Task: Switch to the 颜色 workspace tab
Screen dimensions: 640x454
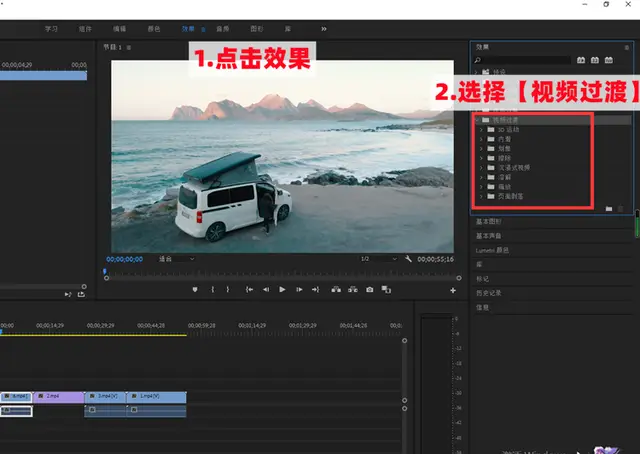Action: point(153,29)
